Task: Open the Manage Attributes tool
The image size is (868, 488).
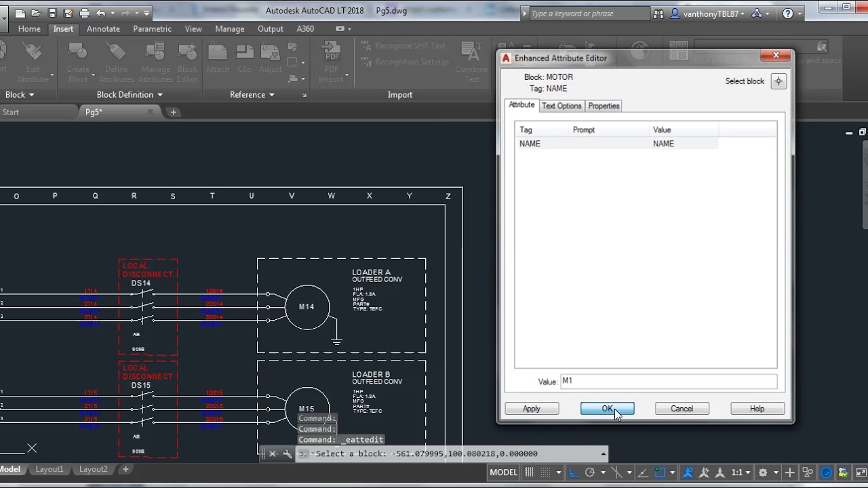Action: (x=155, y=61)
